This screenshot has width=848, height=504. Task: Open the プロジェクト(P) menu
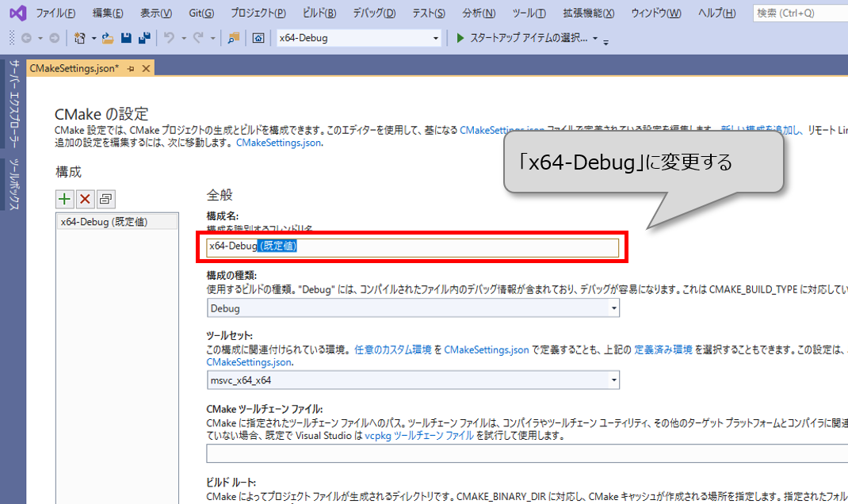258,13
